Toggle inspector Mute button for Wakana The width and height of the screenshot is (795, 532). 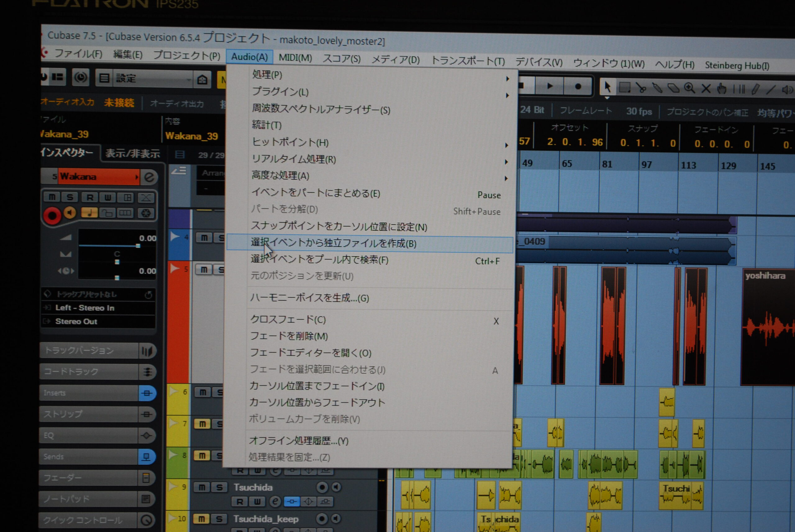(x=52, y=197)
